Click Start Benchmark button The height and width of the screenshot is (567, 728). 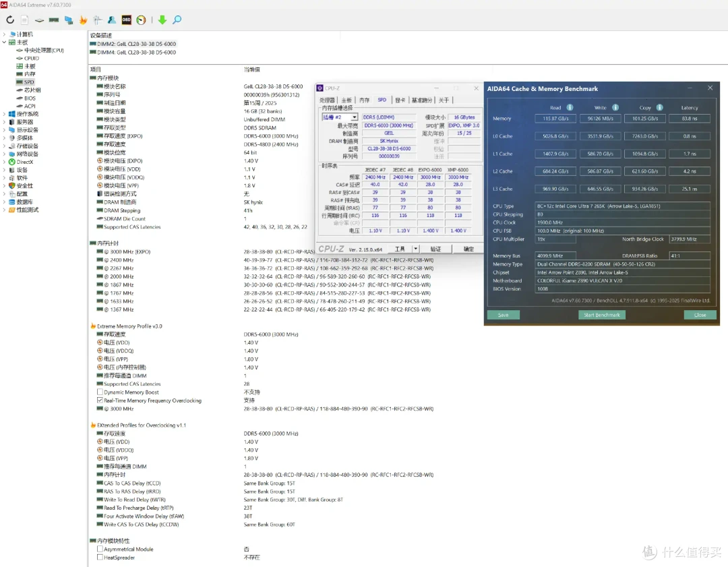(x=602, y=315)
